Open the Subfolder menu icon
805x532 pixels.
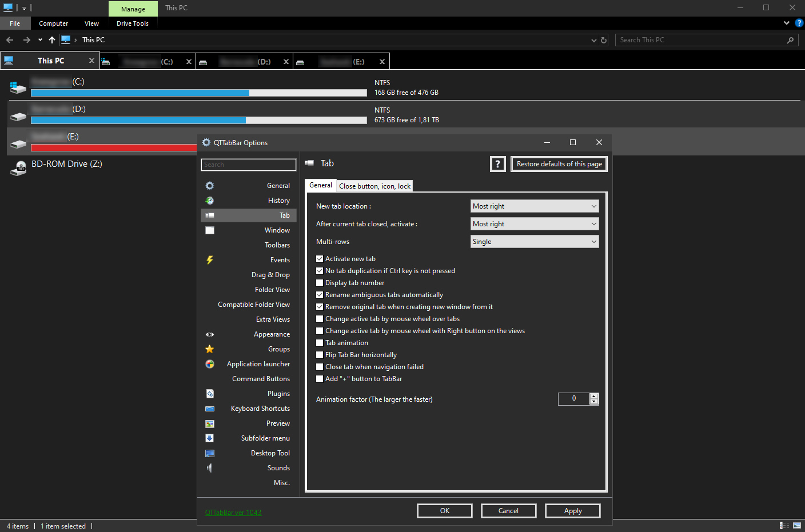(x=210, y=438)
